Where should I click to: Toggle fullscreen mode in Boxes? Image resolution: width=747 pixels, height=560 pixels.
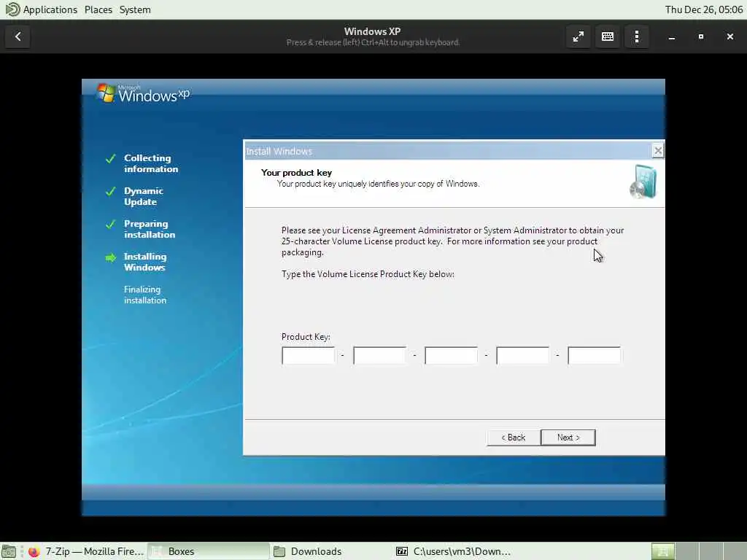[x=578, y=36]
